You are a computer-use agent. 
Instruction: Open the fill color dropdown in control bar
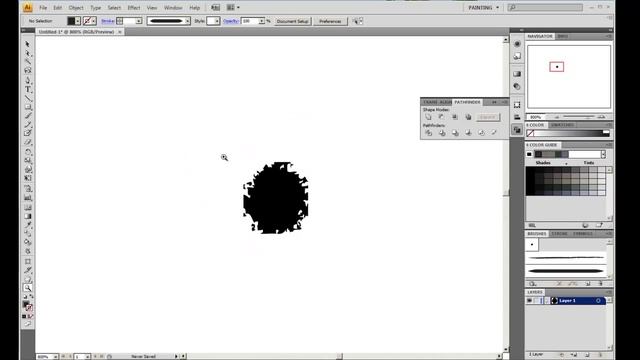(x=78, y=21)
